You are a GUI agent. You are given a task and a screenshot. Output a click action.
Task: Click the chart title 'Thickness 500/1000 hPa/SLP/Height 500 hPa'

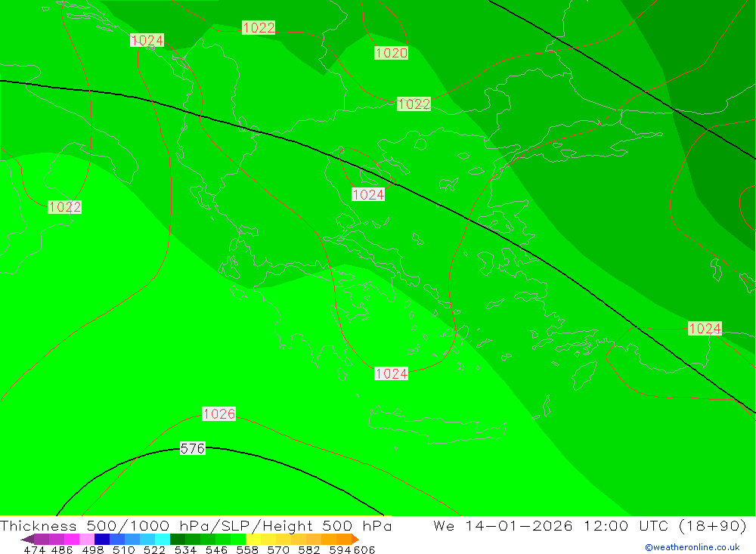click(x=196, y=525)
